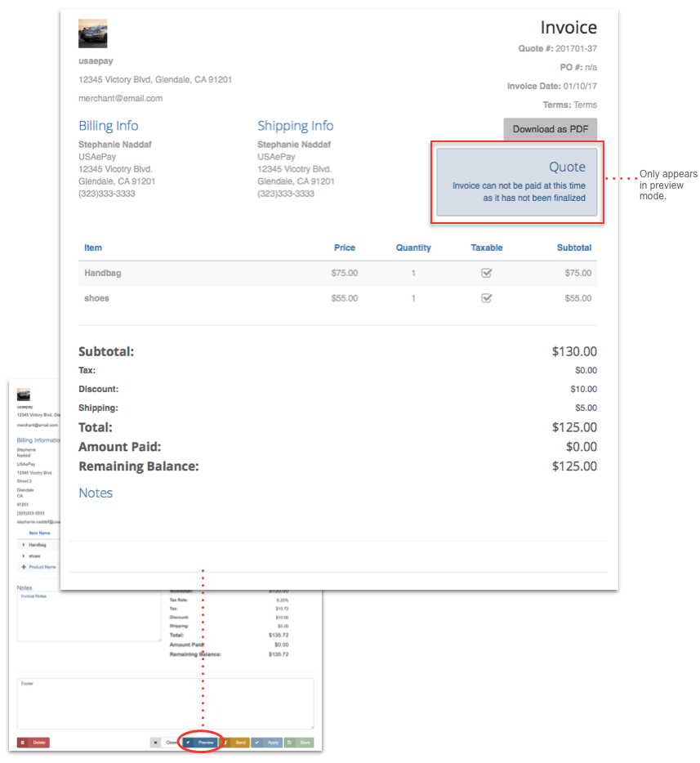
Task: Click the disk icon on Save button
Action: click(x=290, y=743)
